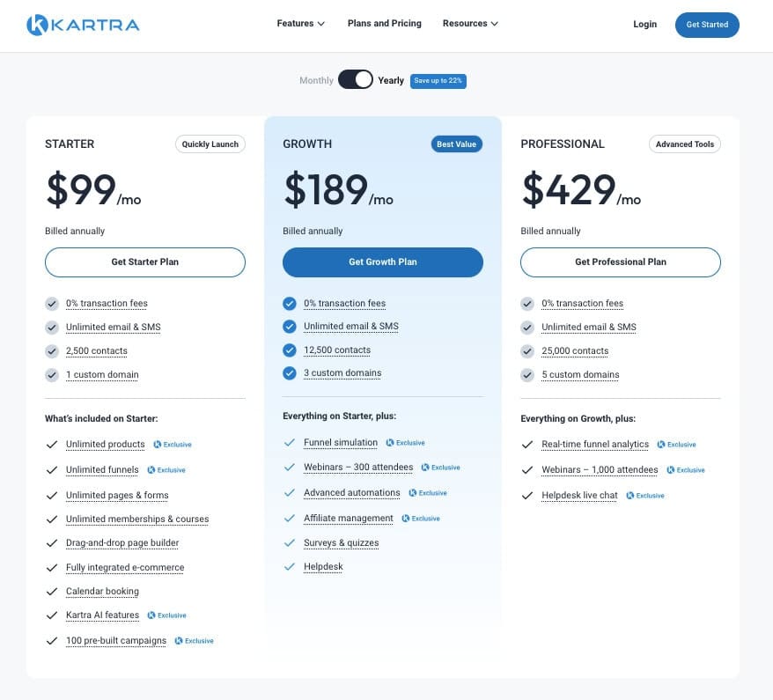Viewport: 773px width, 700px height.
Task: Click the Kartra logo in the header
Action: click(x=83, y=25)
